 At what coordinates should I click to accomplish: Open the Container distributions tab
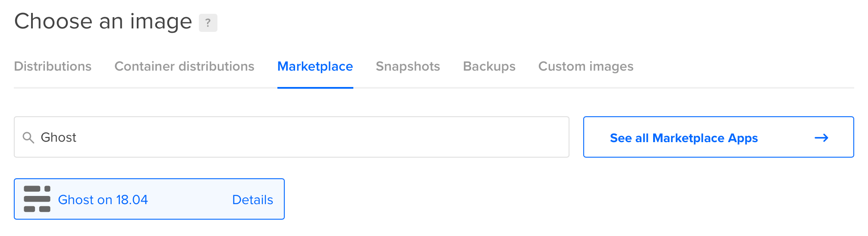[184, 66]
